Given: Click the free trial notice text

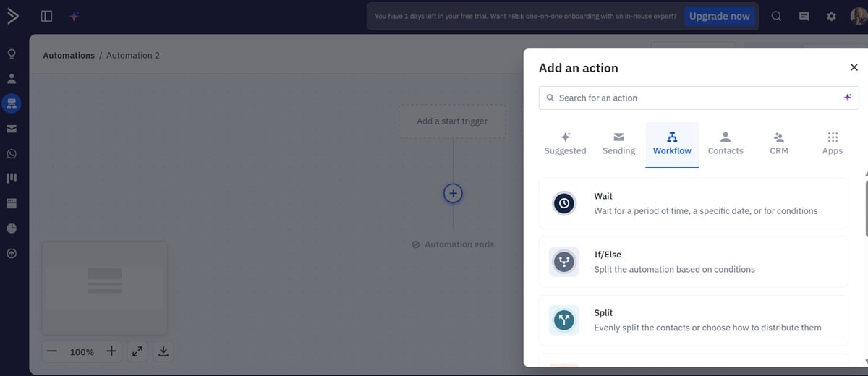Looking at the screenshot, I should click(x=526, y=16).
